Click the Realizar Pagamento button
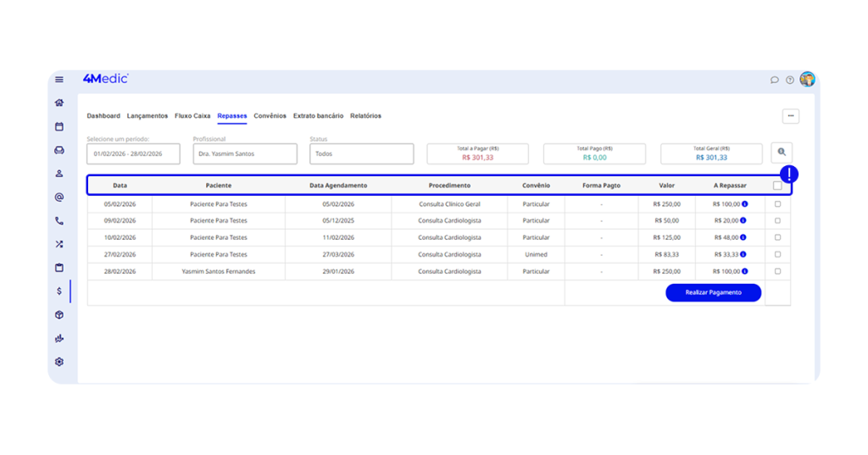868x455 pixels. [713, 292]
